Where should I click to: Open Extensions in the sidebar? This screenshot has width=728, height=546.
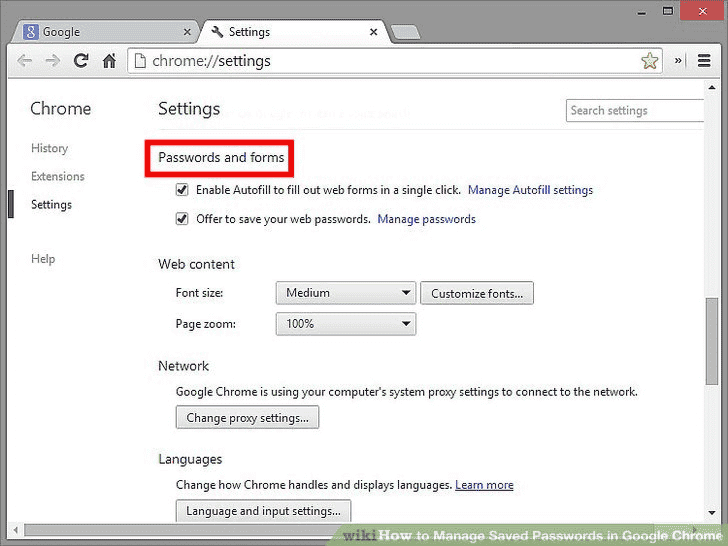click(58, 176)
